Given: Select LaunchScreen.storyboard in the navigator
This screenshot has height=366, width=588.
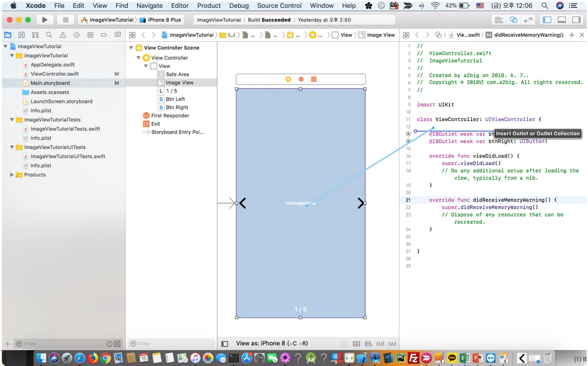Looking at the screenshot, I should coord(62,101).
